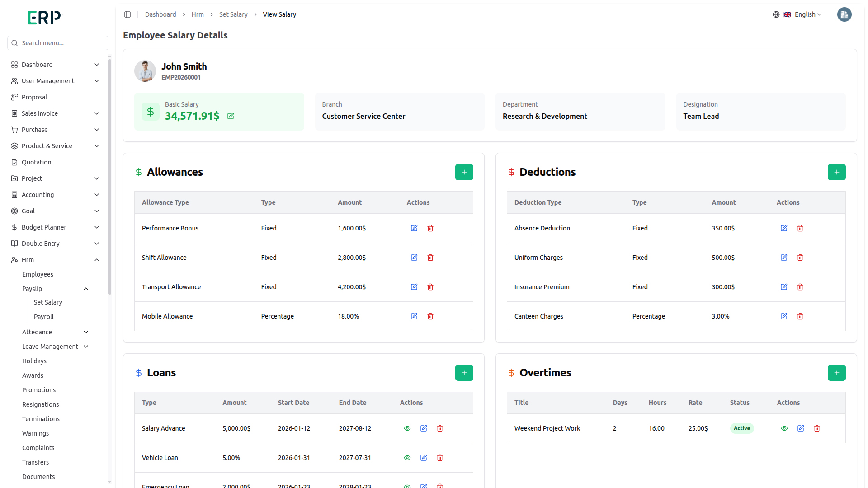Open the English language dropdown
The image size is (868, 488).
(797, 14)
